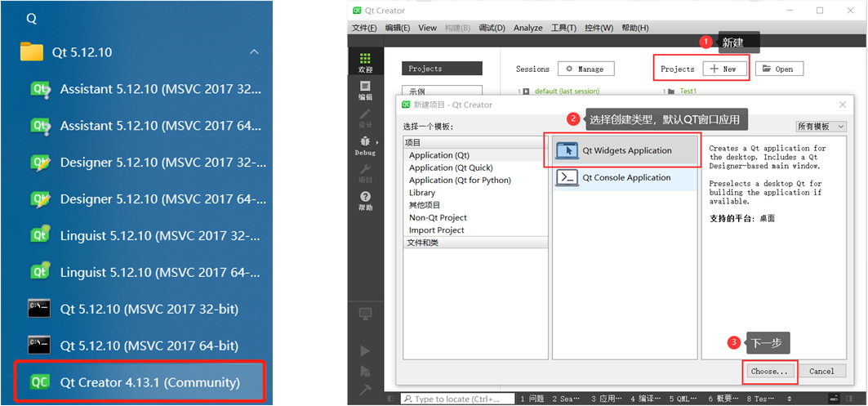Select 示例 (Examples) tab on Welcome page
Image resolution: width=868 pixels, height=406 pixels.
click(x=442, y=91)
